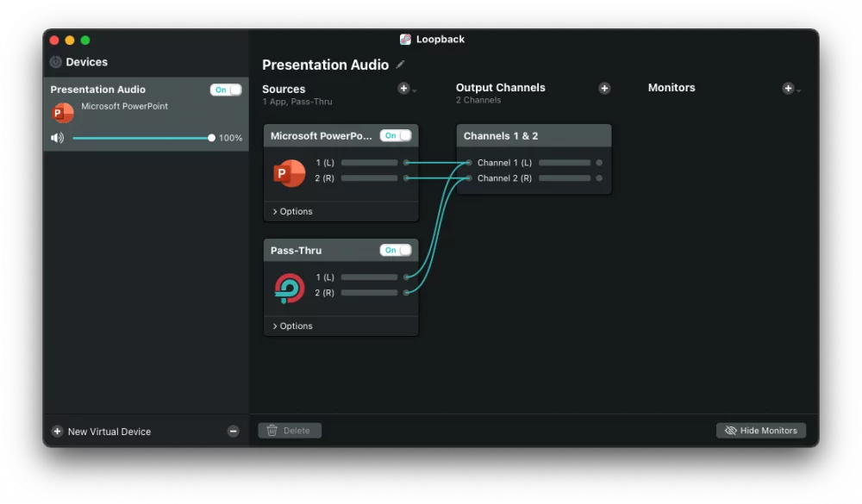This screenshot has height=504, width=862.
Task: Select the Pass-Thru source block header
Action: pyautogui.click(x=340, y=250)
